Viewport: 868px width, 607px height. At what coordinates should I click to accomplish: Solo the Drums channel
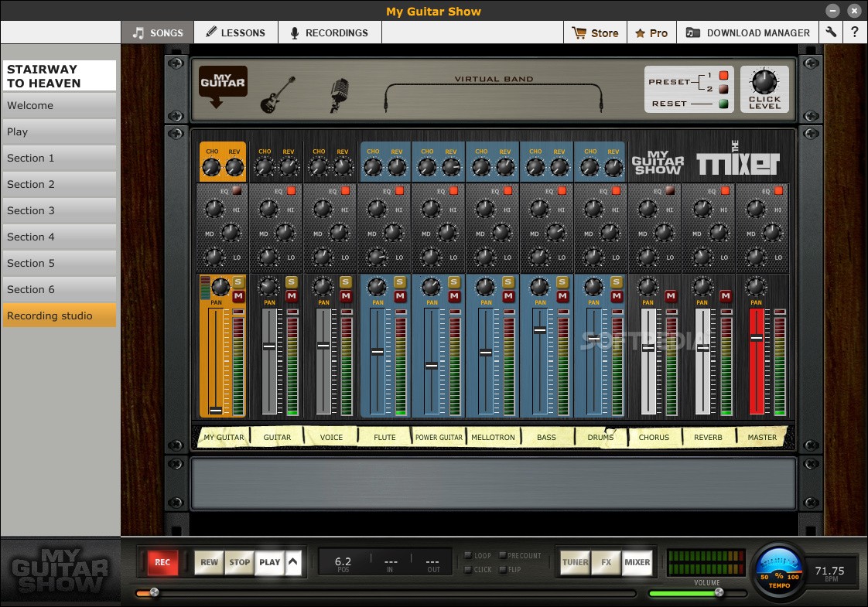[x=616, y=282]
